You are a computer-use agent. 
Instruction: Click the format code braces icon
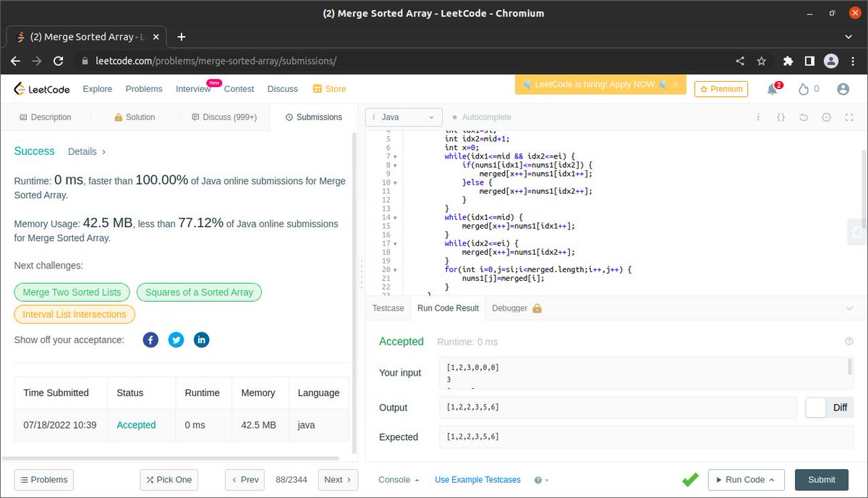(x=780, y=117)
